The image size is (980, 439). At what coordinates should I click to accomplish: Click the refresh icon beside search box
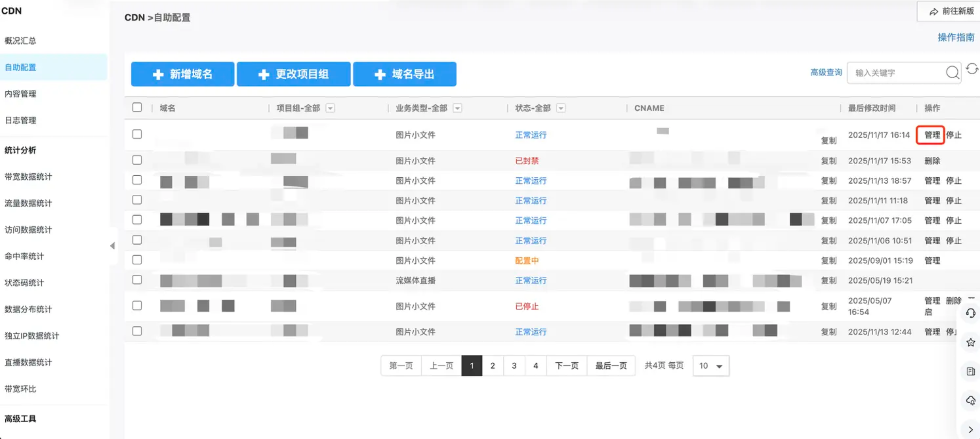[x=972, y=69]
